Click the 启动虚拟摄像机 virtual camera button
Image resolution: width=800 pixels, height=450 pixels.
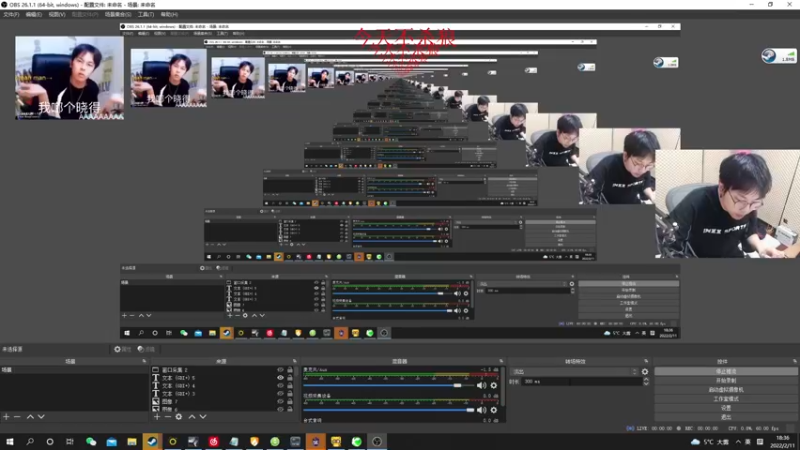[x=726, y=390]
